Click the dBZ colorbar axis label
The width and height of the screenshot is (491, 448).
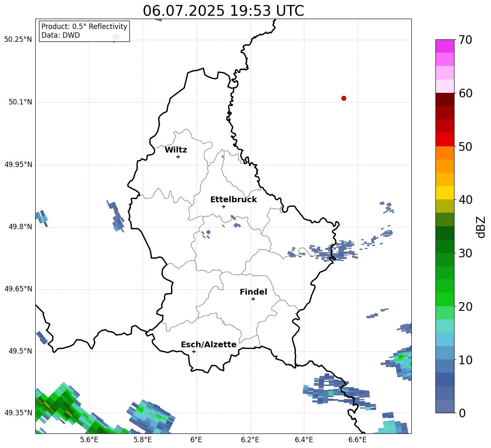click(481, 227)
